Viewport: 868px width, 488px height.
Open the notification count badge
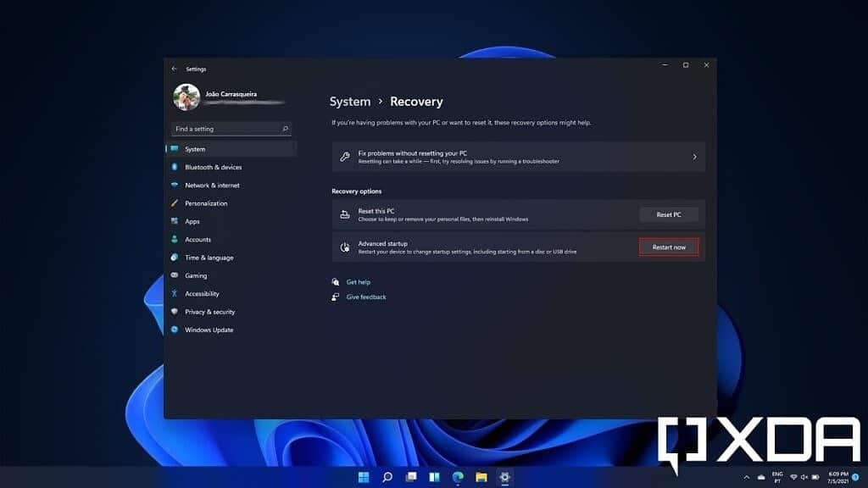coord(856,477)
